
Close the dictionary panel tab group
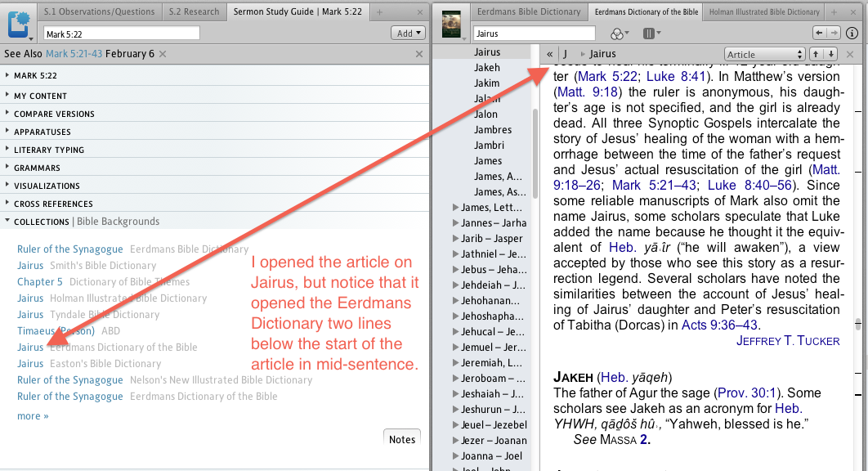pos(853,11)
